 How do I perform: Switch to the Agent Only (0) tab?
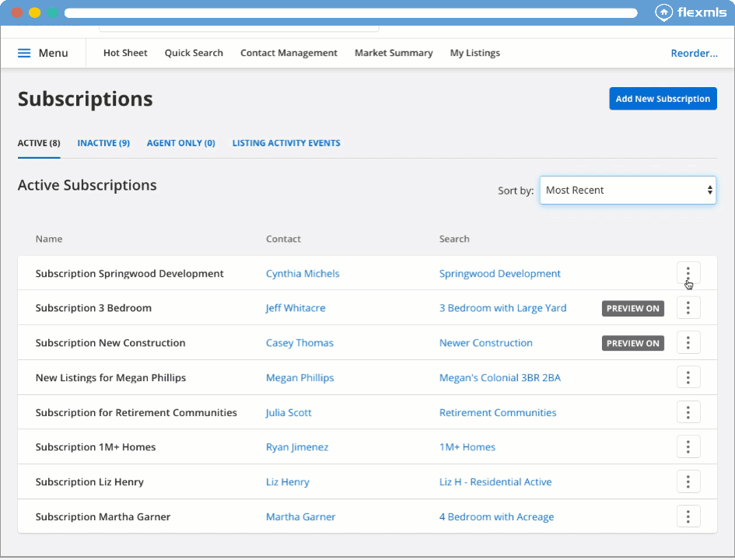180,143
